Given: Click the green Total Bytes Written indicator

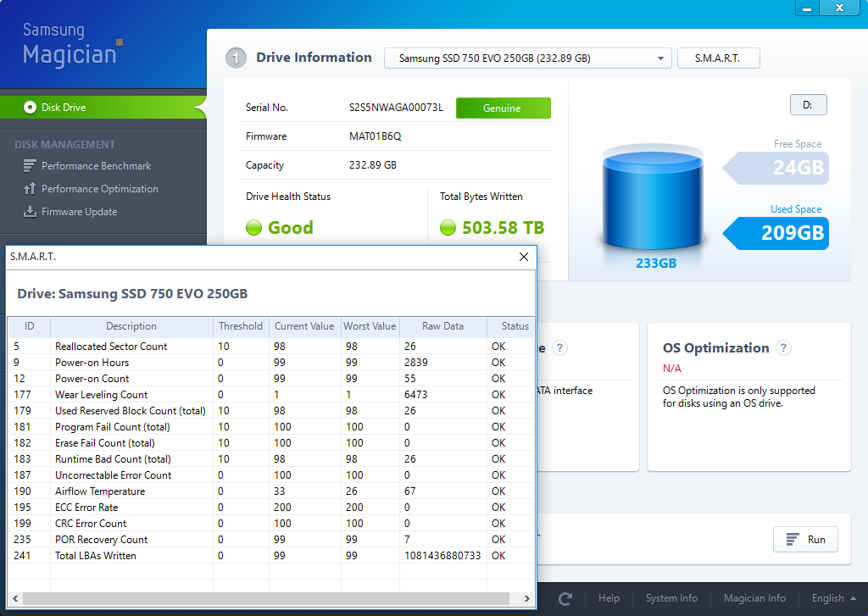Looking at the screenshot, I should [x=448, y=227].
